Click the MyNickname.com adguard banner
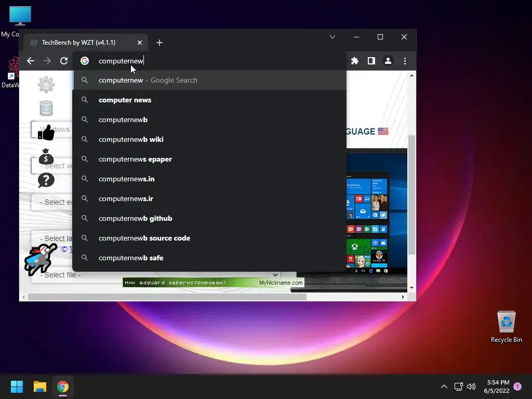 214,283
